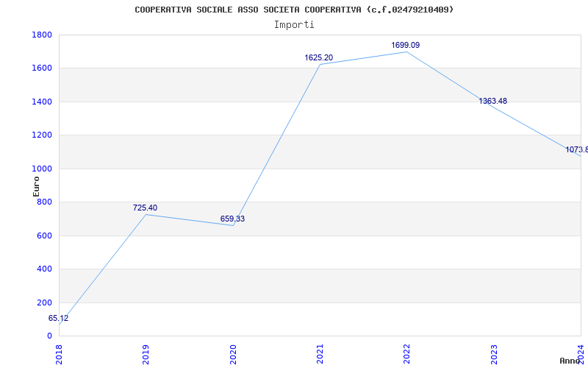Select the 65.12 data label

point(59,319)
